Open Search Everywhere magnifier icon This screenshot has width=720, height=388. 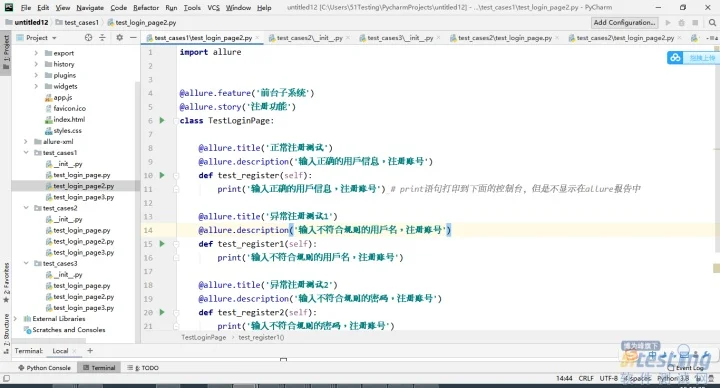pos(712,22)
